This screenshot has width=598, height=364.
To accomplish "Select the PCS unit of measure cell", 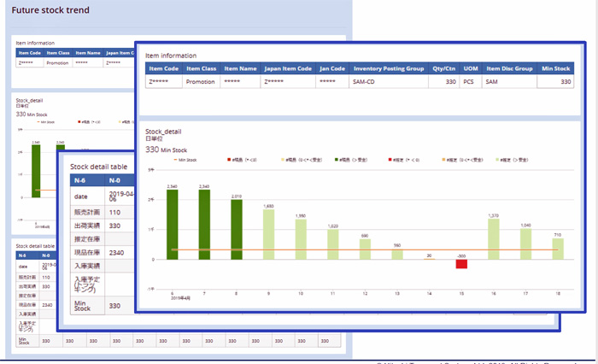I will (x=471, y=82).
